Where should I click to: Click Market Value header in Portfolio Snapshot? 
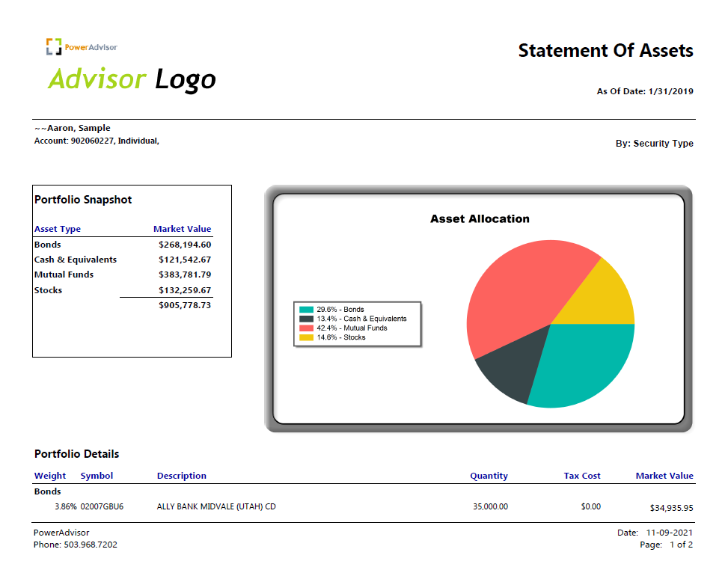182,229
